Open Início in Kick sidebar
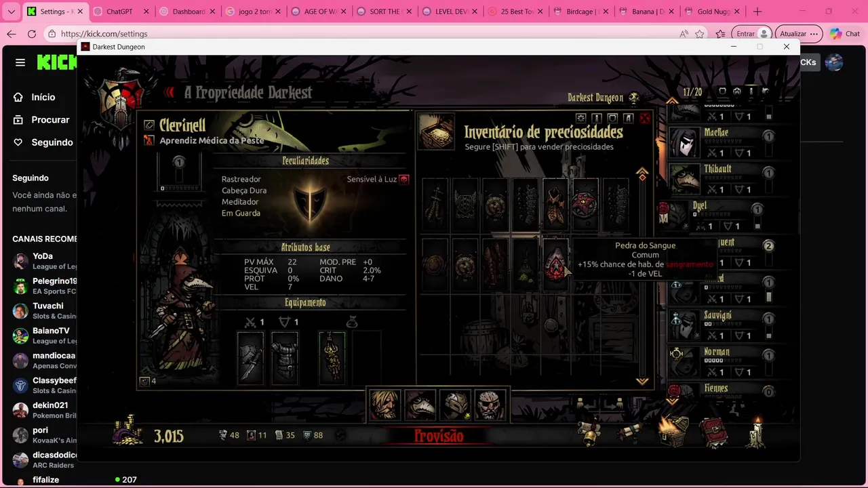 (35, 97)
